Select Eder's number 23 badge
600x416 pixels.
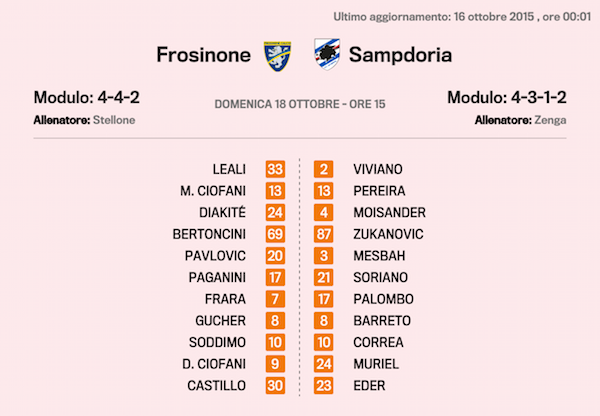[324, 385]
